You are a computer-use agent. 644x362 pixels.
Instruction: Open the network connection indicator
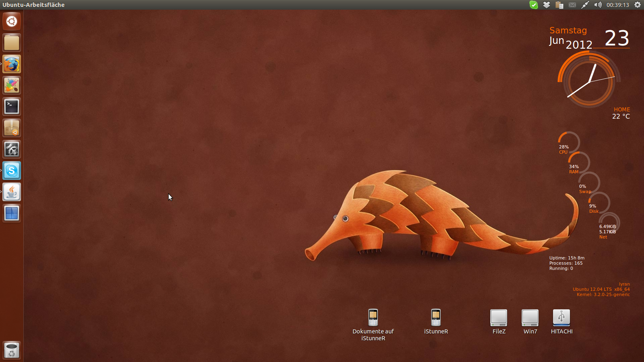585,5
